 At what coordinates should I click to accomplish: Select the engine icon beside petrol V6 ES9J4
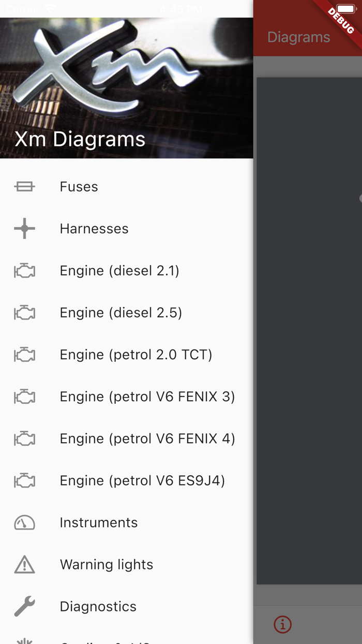click(x=24, y=480)
